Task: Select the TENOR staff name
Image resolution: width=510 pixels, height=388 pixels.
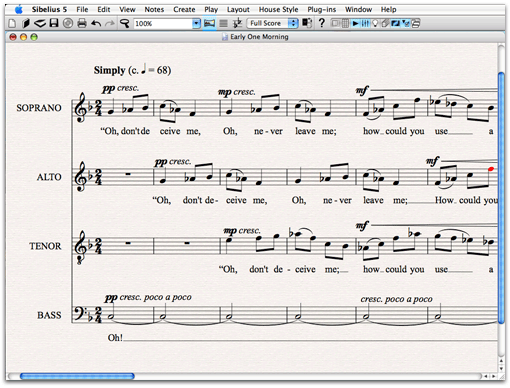Action: [x=45, y=246]
